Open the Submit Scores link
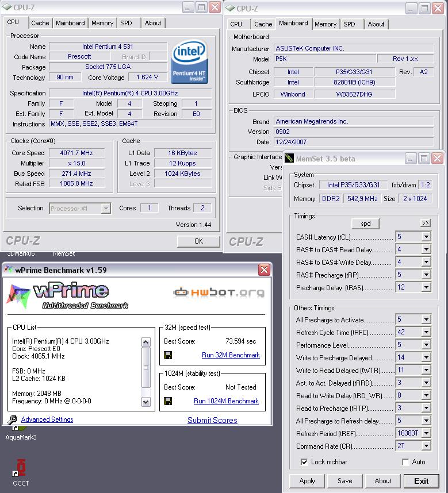The height and width of the screenshot is (493, 448). [212, 421]
